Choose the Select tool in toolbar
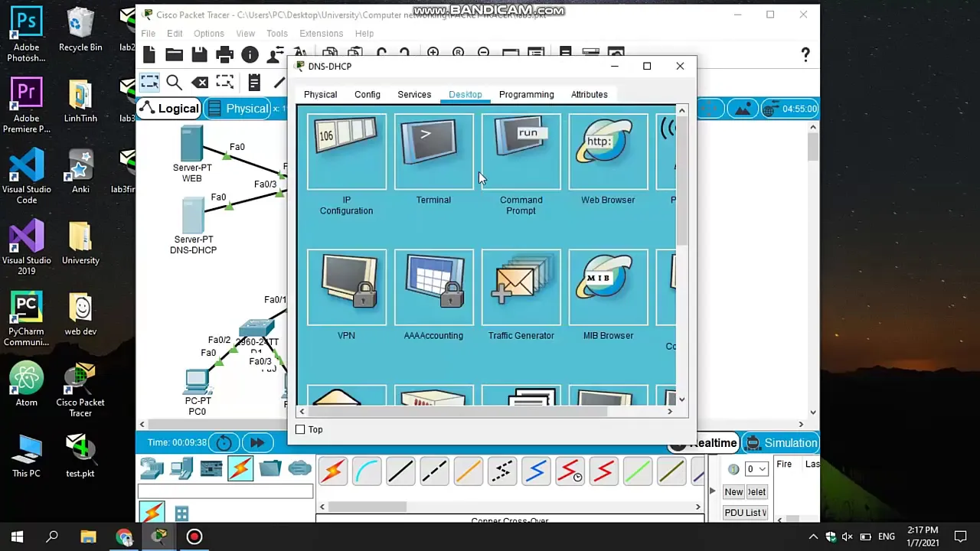This screenshot has width=980, height=551. [149, 82]
